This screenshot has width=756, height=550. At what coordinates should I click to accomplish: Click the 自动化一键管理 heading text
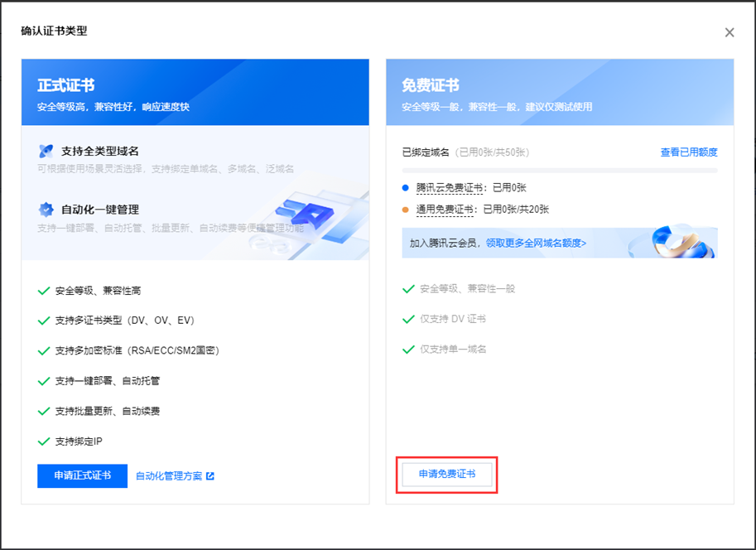click(100, 210)
